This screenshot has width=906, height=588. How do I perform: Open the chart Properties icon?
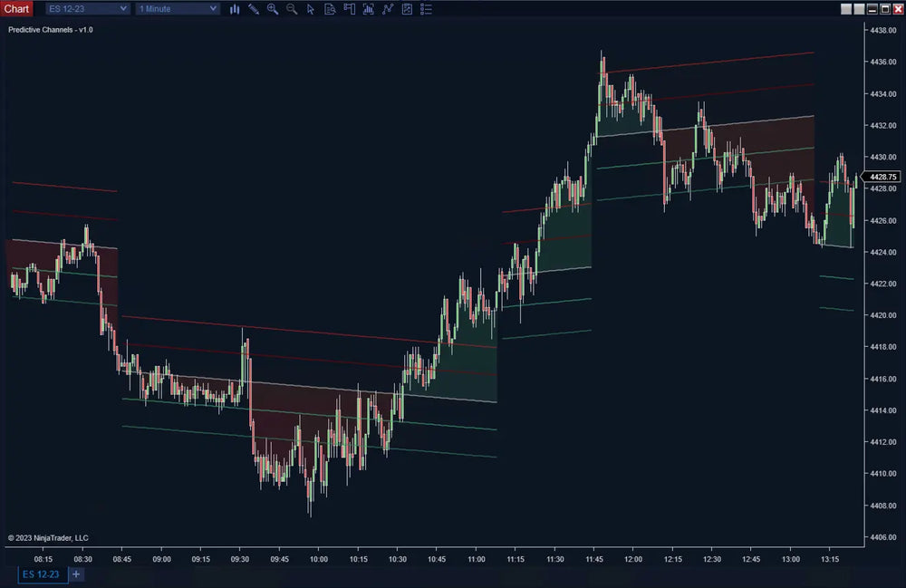point(407,9)
